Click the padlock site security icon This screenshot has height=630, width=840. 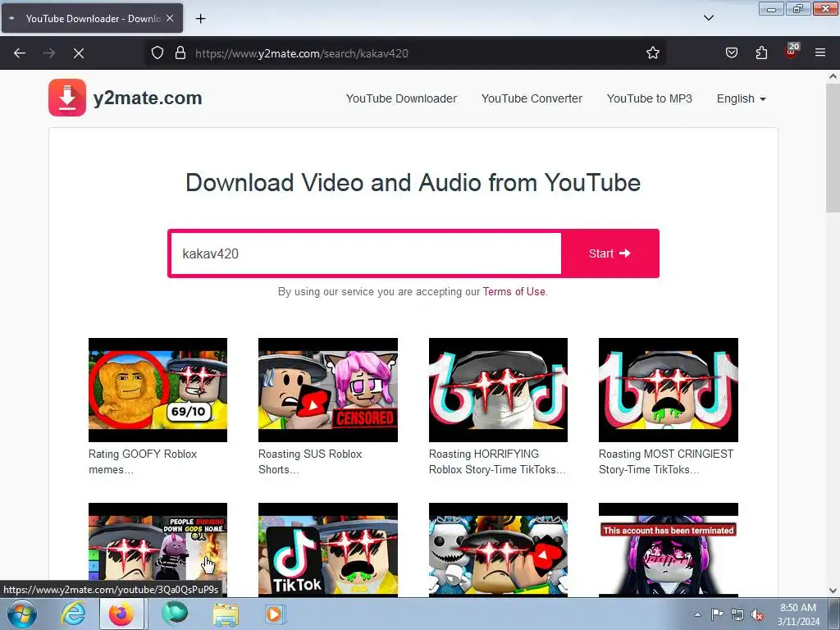tap(180, 53)
